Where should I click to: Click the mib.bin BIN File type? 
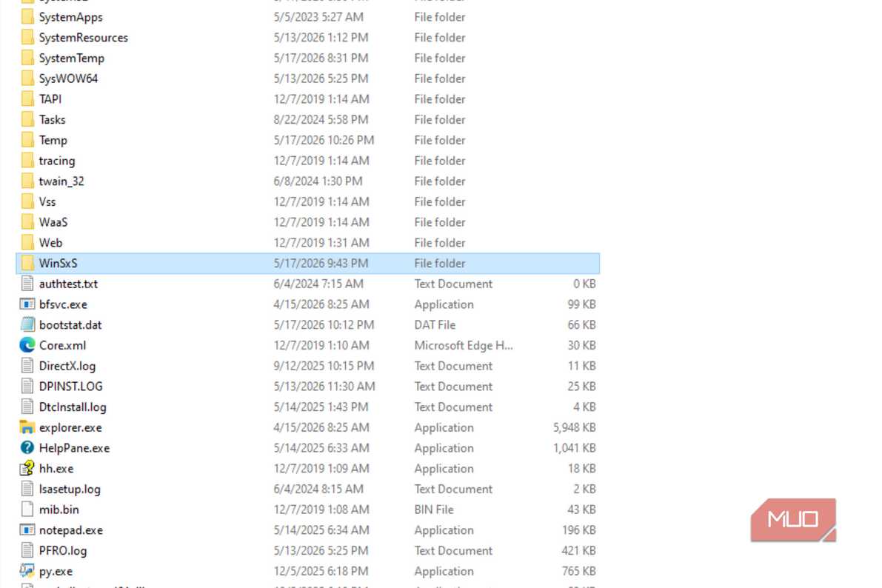(434, 510)
